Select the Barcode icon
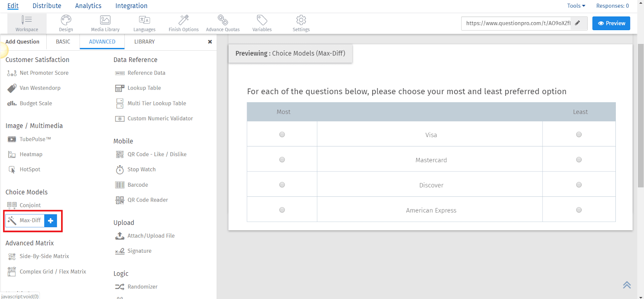 (x=120, y=185)
